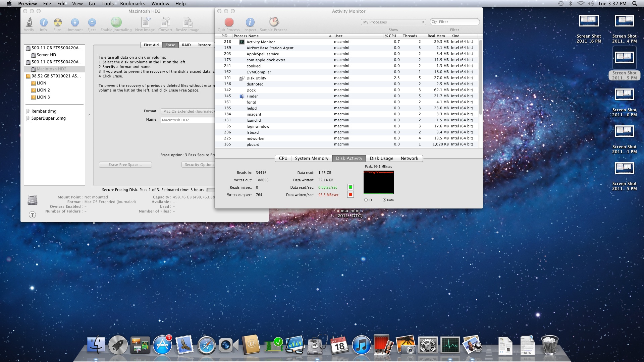Screen dimensions: 644x362
Task: Click the Verify microscope icon
Action: (x=29, y=22)
